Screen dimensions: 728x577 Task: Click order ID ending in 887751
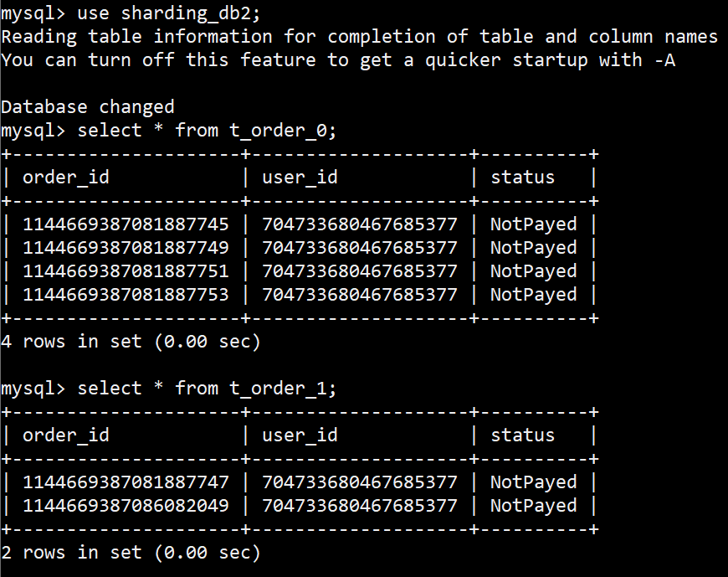coord(126,271)
